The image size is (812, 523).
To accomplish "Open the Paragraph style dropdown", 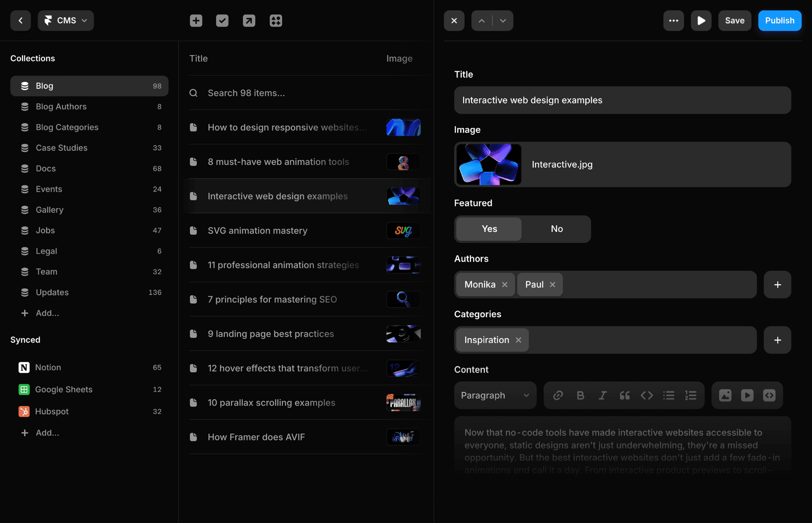I will [x=495, y=395].
